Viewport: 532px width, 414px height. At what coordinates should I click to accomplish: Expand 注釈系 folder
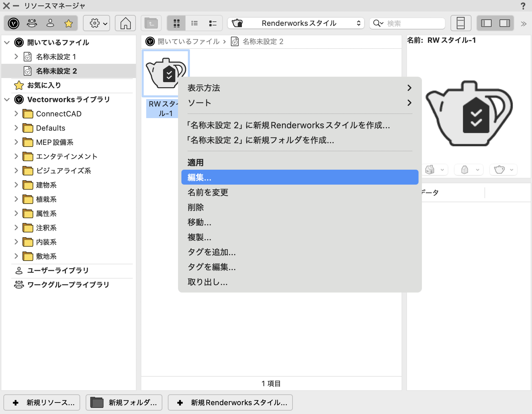(16, 227)
